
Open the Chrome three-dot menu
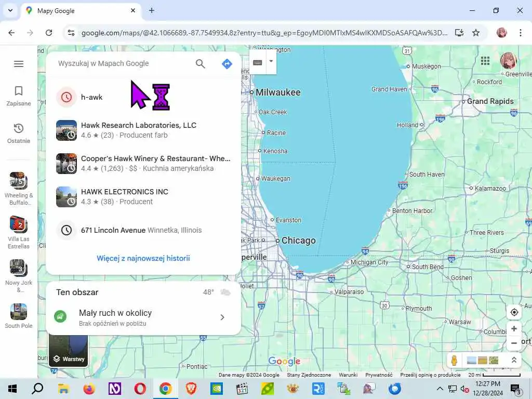[x=521, y=33]
